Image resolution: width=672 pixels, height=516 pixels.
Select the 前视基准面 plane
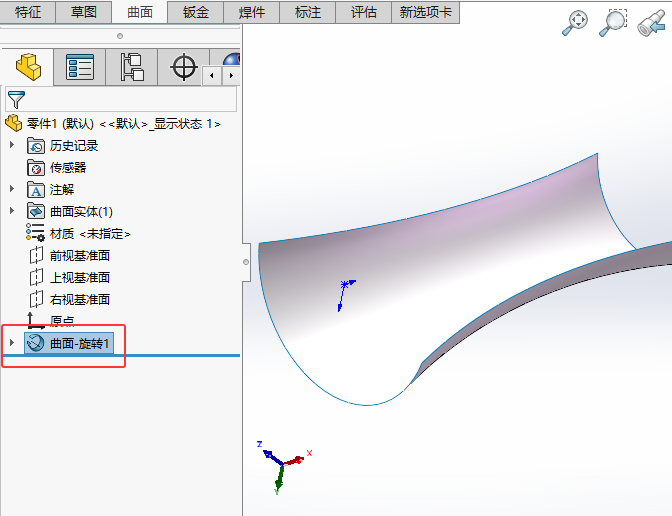point(80,255)
